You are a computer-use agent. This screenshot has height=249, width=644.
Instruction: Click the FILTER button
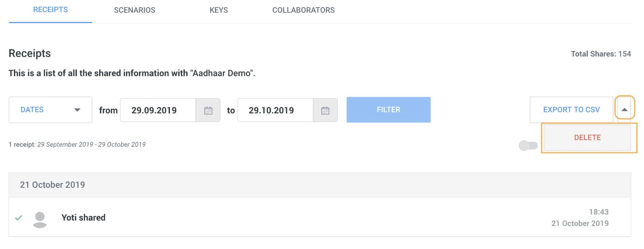388,110
